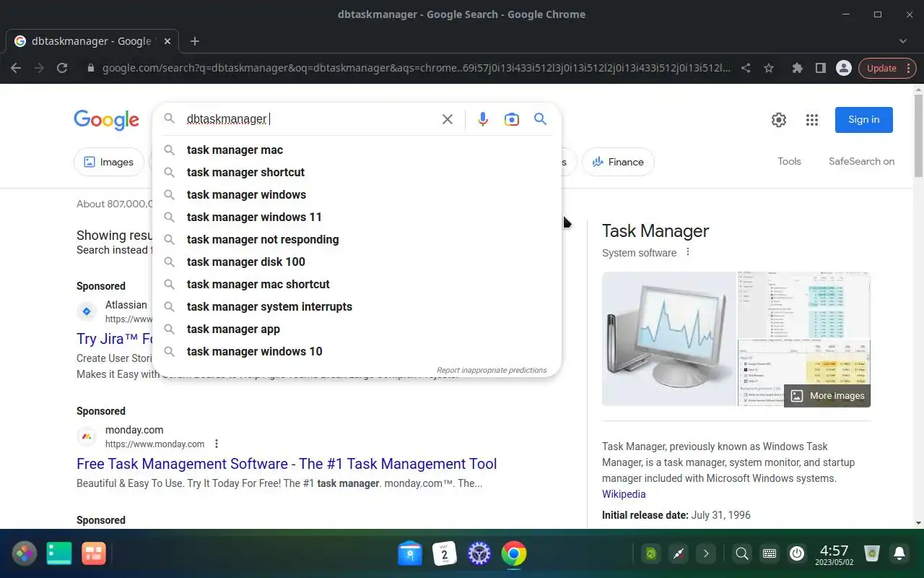This screenshot has height=578, width=924.
Task: Click the Chrome icon in dock
Action: 514,553
